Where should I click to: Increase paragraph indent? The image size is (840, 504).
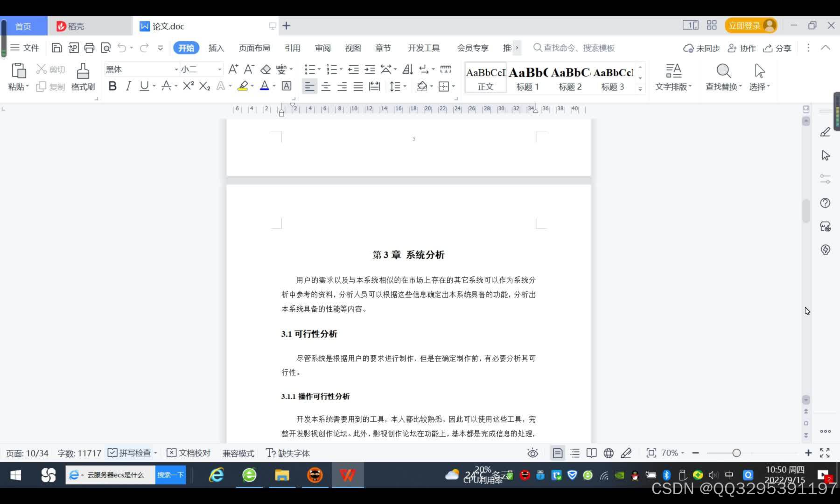coord(370,70)
